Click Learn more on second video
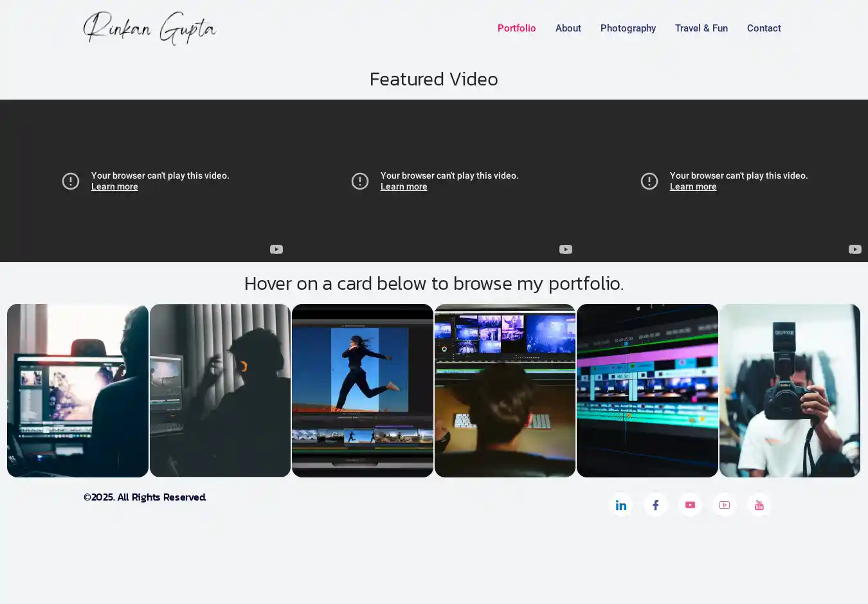The width and height of the screenshot is (868, 604). [404, 187]
